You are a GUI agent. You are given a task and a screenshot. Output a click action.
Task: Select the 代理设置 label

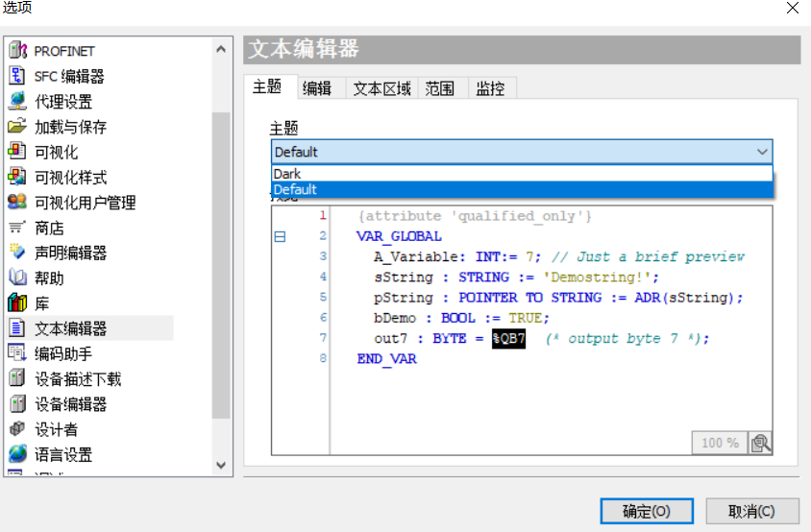63,102
